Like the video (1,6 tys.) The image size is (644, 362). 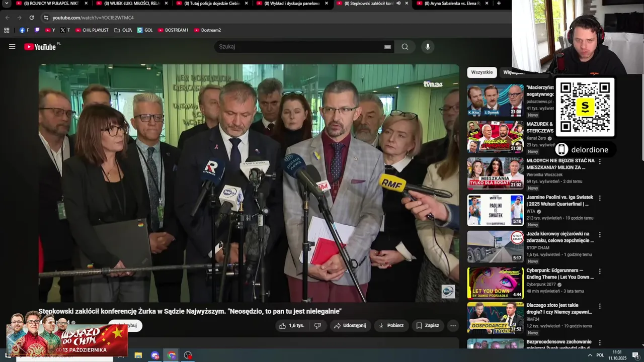[x=292, y=325]
